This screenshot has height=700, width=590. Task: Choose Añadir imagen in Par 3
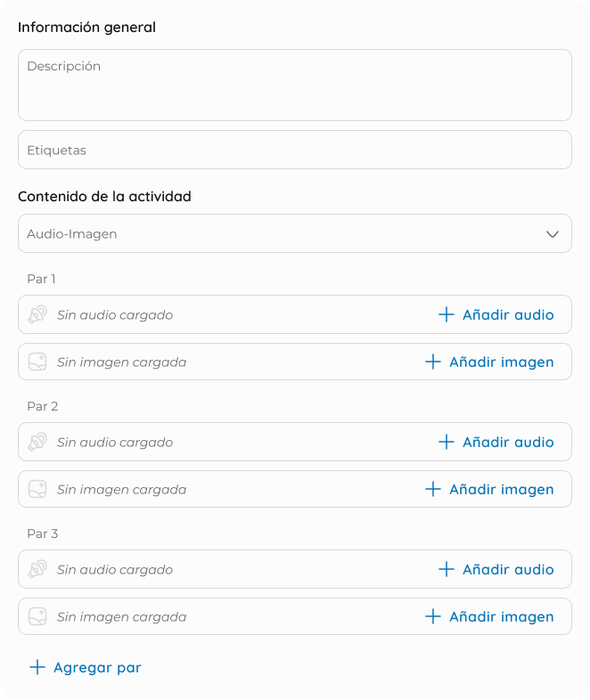(489, 616)
